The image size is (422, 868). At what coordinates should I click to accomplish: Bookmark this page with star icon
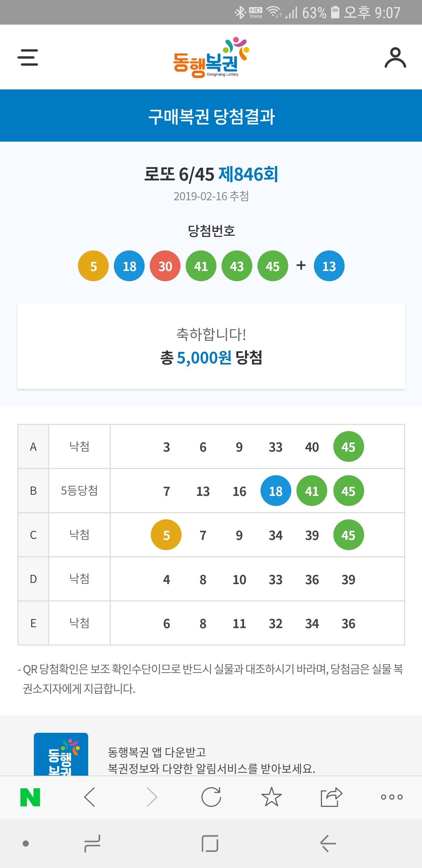[x=271, y=797]
